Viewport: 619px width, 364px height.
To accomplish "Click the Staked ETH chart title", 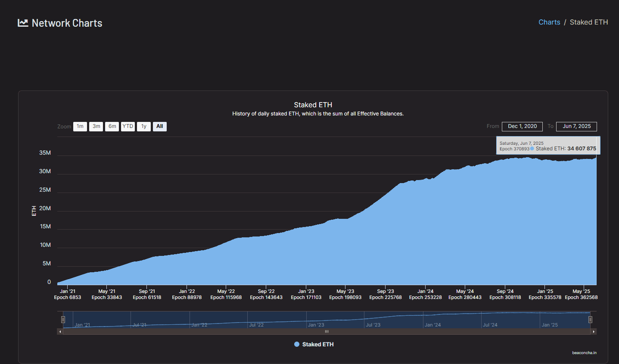I will [x=313, y=105].
